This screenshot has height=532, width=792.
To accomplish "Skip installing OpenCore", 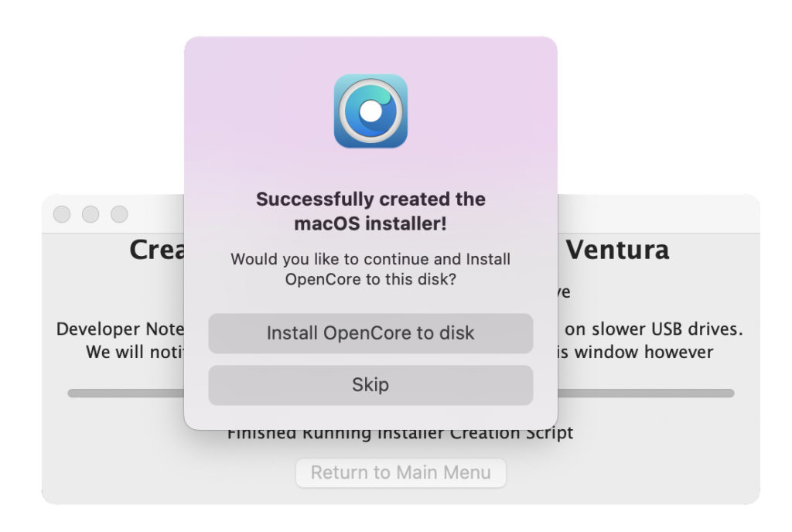I will coord(370,385).
